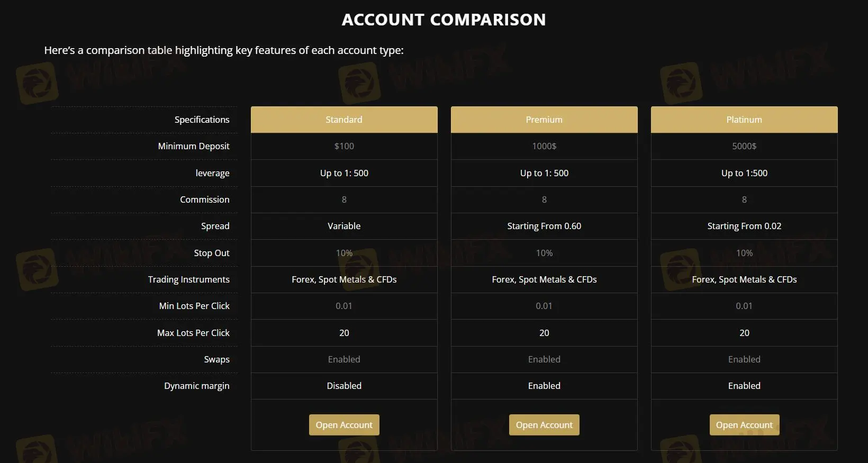Click the Spread row label
This screenshot has height=463, width=868.
[215, 226]
